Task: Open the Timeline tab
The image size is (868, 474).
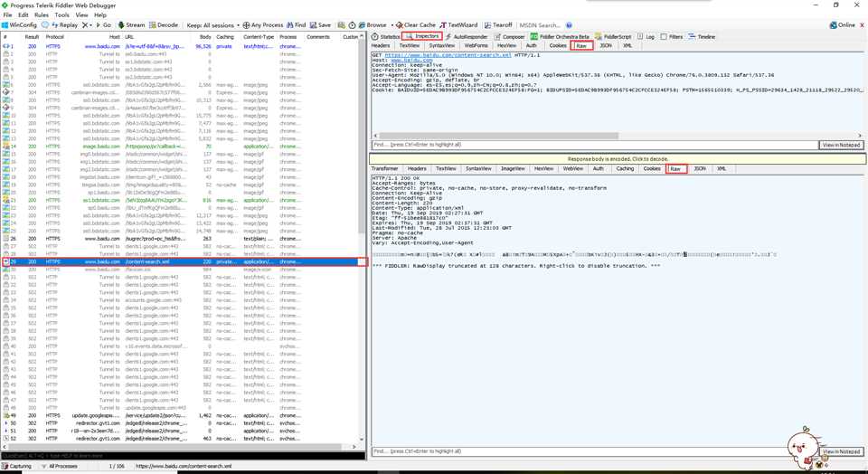Action: pos(702,36)
